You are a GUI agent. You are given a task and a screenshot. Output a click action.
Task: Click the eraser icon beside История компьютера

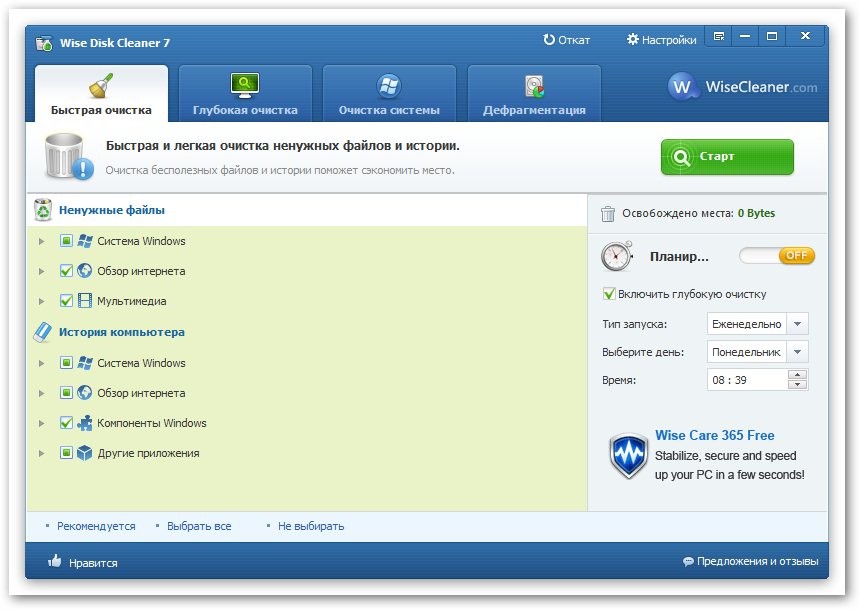point(43,332)
